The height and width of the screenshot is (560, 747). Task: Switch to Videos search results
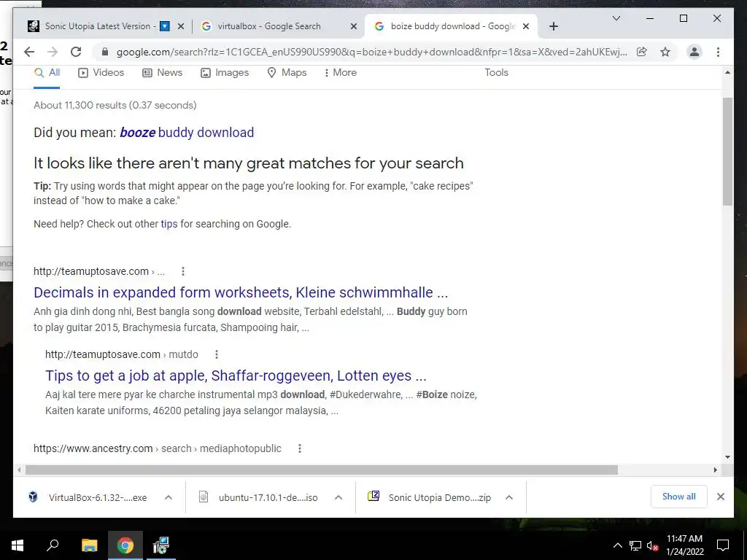[x=101, y=73]
